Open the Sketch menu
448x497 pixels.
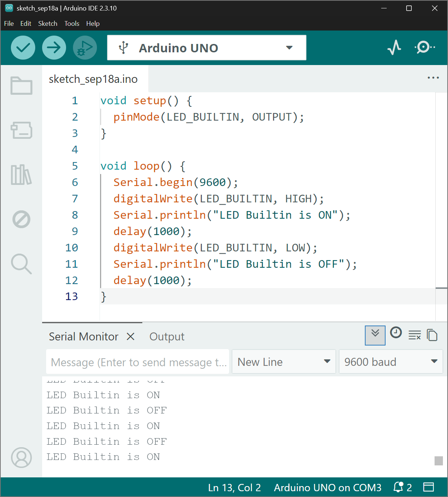(48, 24)
